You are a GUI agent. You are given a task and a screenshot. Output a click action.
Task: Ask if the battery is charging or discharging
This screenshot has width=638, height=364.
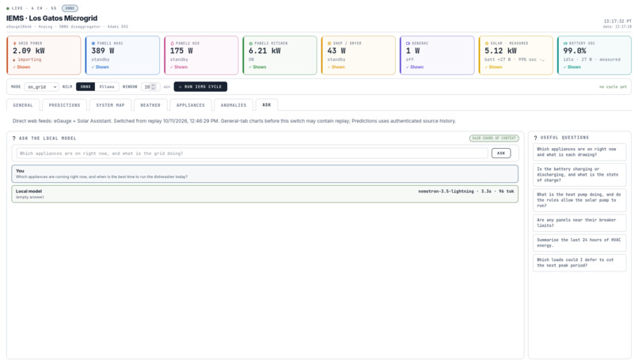579,174
